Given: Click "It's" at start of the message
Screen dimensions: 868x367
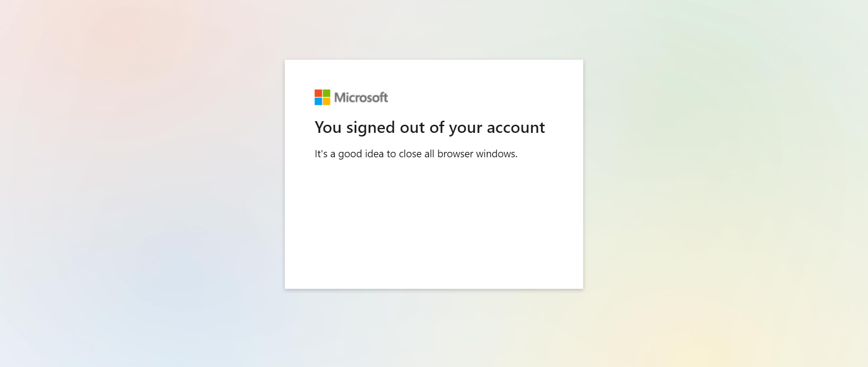Looking at the screenshot, I should click(x=321, y=154).
